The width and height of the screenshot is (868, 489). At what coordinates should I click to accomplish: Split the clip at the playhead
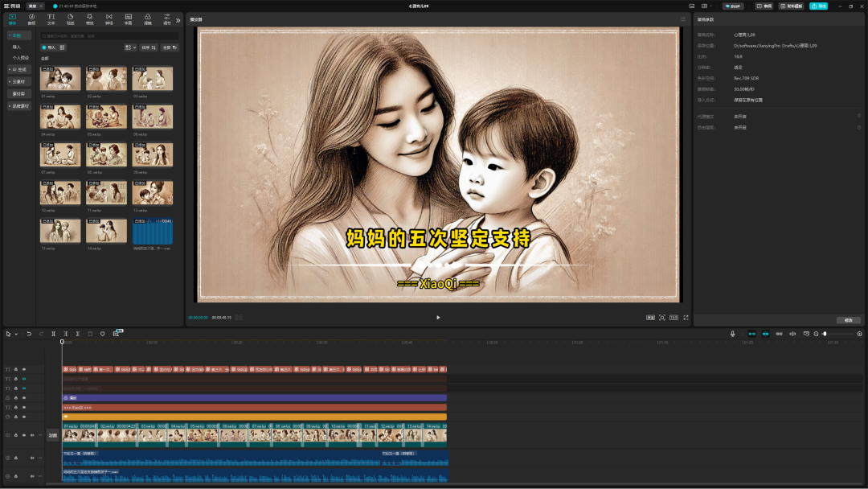(53, 334)
